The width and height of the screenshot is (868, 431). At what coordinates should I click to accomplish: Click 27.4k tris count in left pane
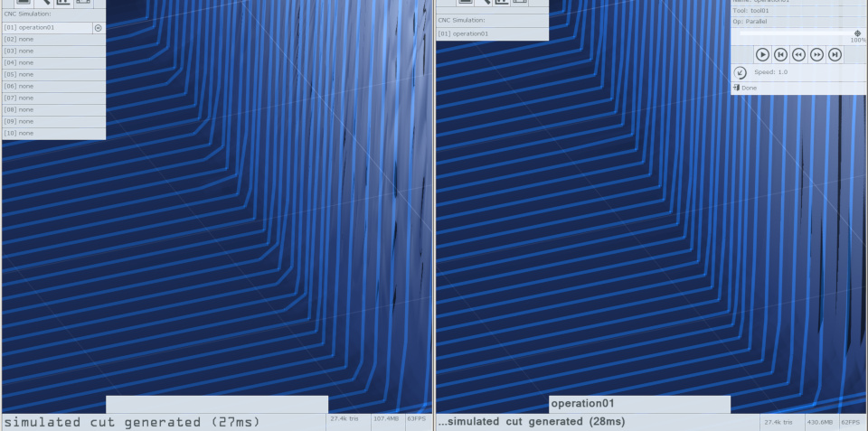coord(344,419)
